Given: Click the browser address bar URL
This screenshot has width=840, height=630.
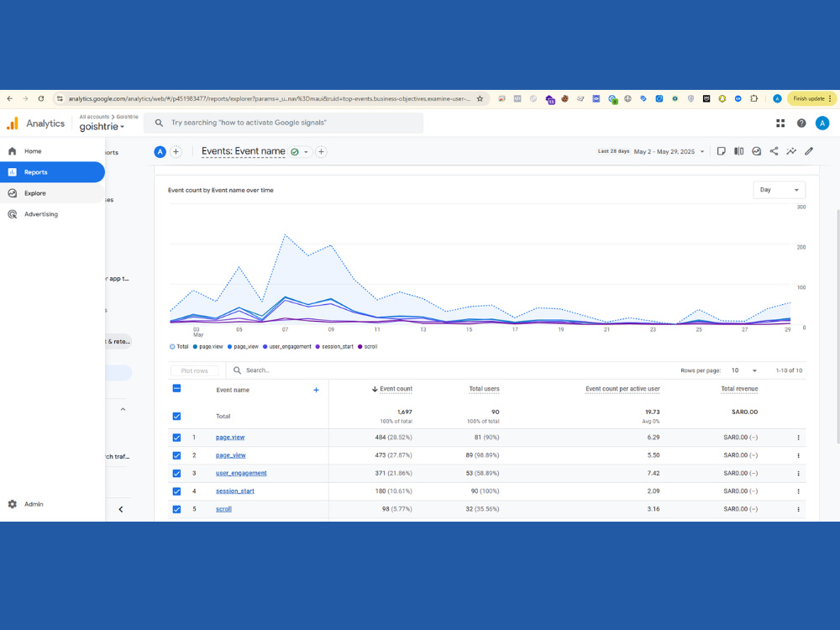Looking at the screenshot, I should point(269,98).
